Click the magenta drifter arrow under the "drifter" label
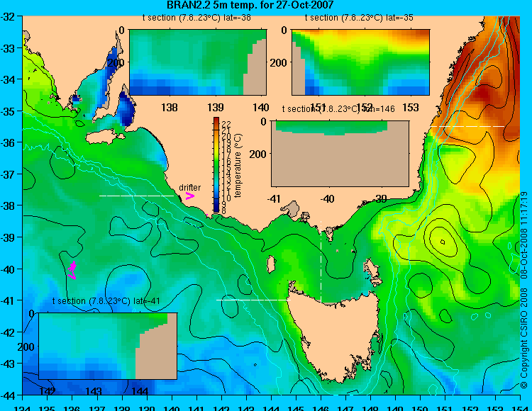The width and height of the screenshot is (532, 411). (x=189, y=196)
